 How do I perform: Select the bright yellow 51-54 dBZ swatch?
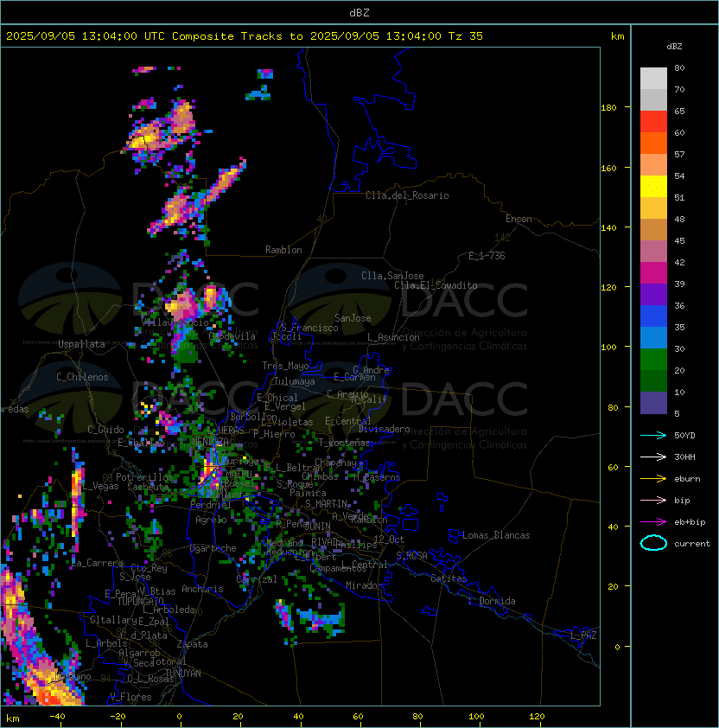[653, 187]
